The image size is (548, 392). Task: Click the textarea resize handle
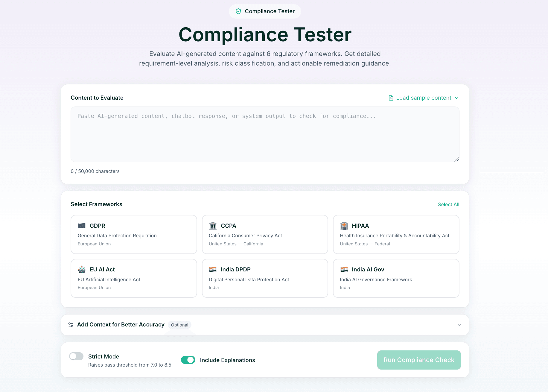click(456, 159)
